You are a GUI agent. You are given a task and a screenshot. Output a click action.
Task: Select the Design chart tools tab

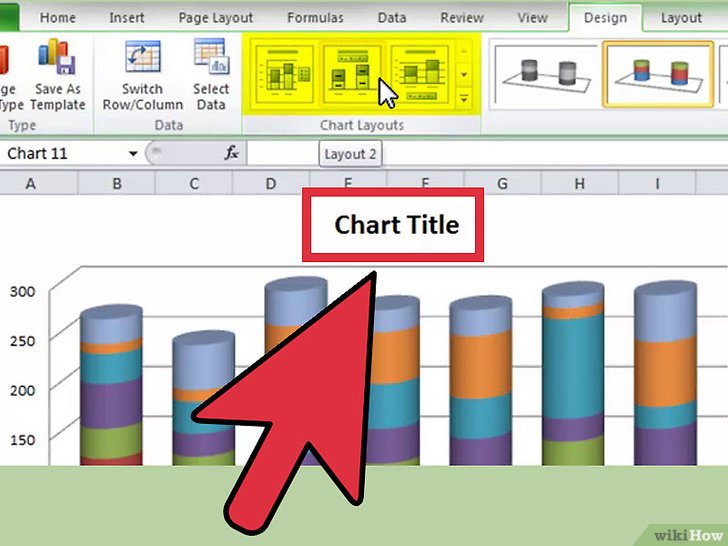tap(605, 18)
